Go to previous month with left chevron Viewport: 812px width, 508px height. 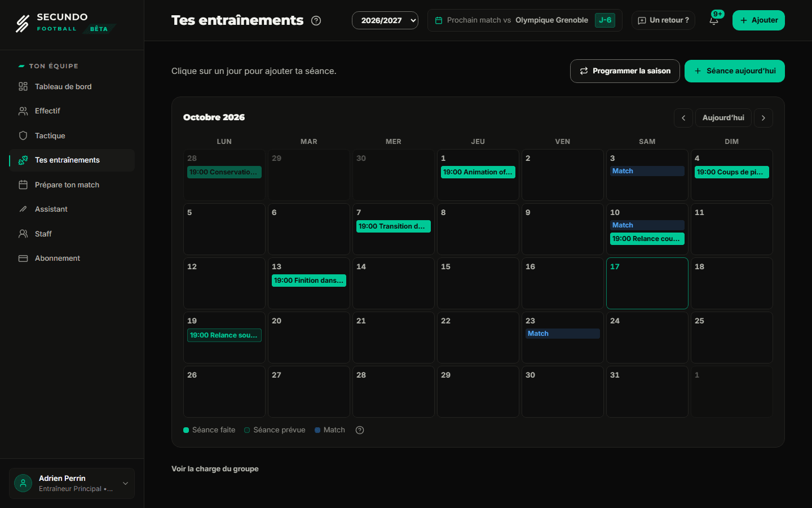[683, 118]
